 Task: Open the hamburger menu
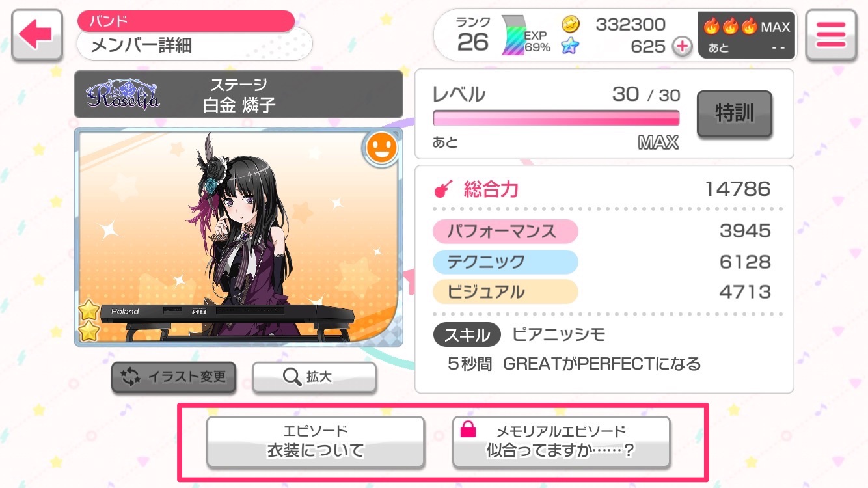click(x=830, y=36)
